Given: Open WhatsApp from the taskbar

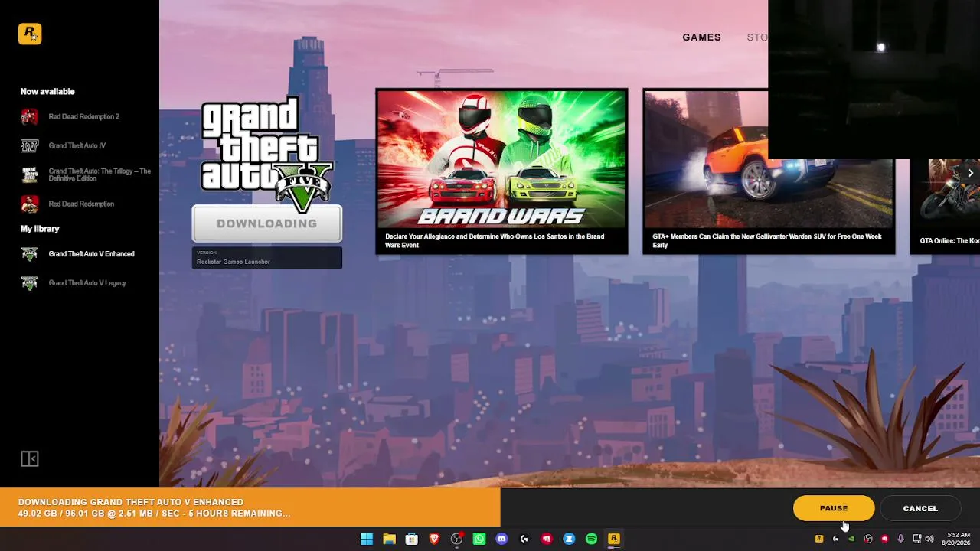Looking at the screenshot, I should tap(479, 539).
